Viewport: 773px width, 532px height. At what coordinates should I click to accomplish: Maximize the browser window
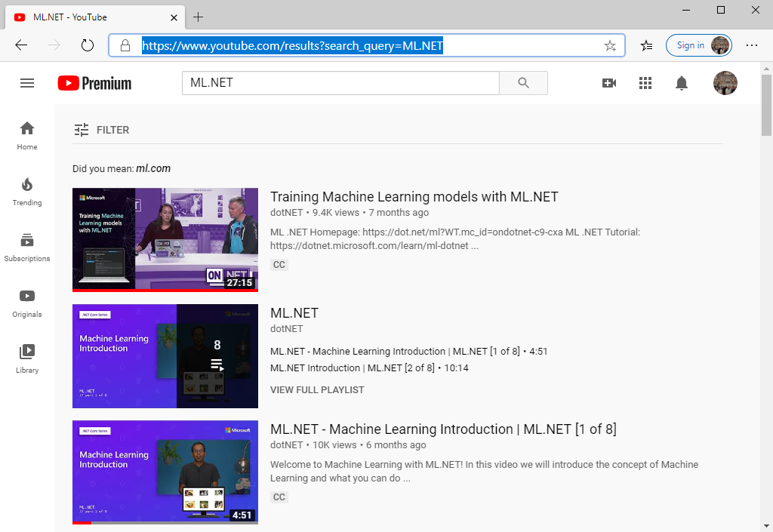[721, 10]
